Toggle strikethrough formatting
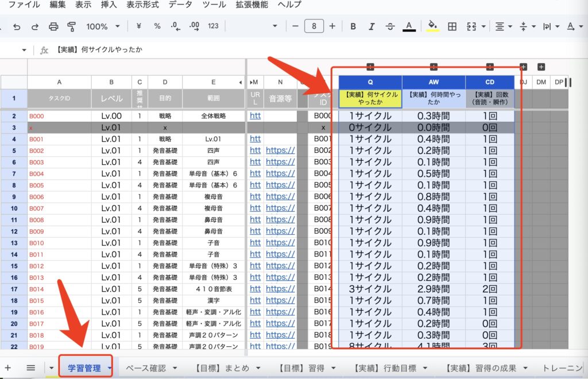Image resolution: width=588 pixels, height=379 pixels. tap(390, 26)
